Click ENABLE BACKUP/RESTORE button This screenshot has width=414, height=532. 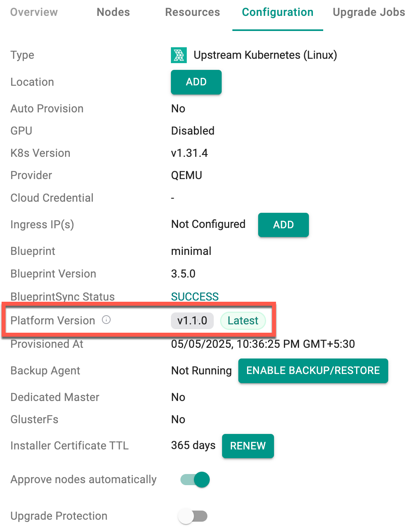tap(313, 371)
